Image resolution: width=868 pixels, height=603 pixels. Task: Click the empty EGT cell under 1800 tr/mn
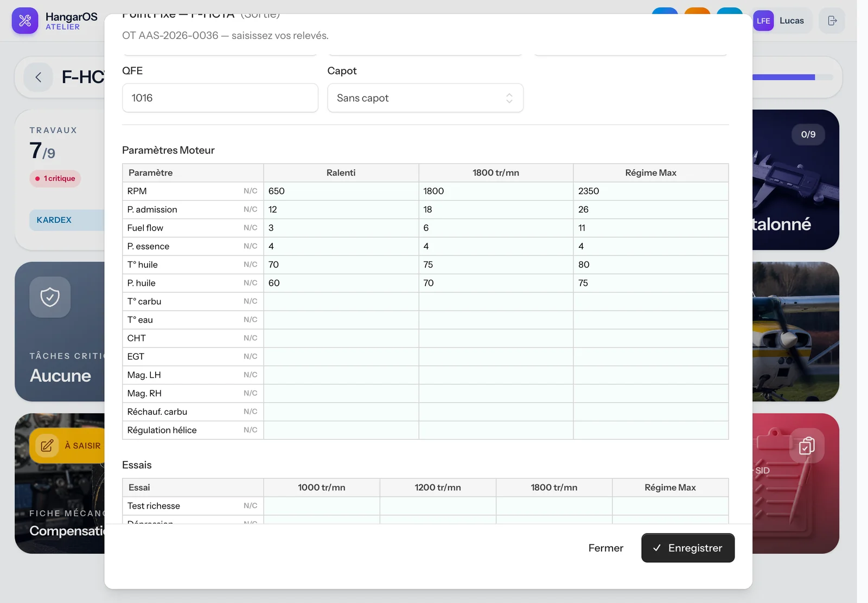coord(496,357)
